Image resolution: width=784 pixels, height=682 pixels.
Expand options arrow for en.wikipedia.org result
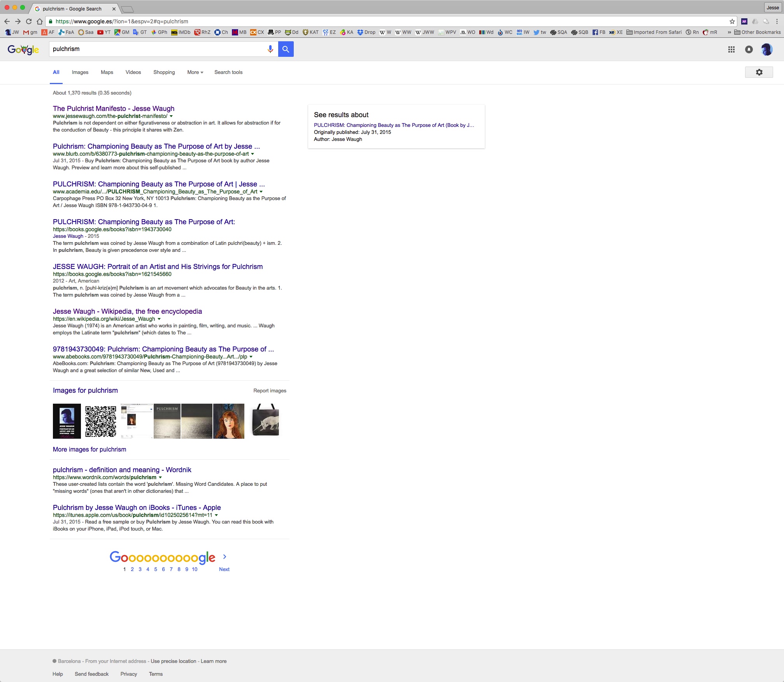[159, 319]
